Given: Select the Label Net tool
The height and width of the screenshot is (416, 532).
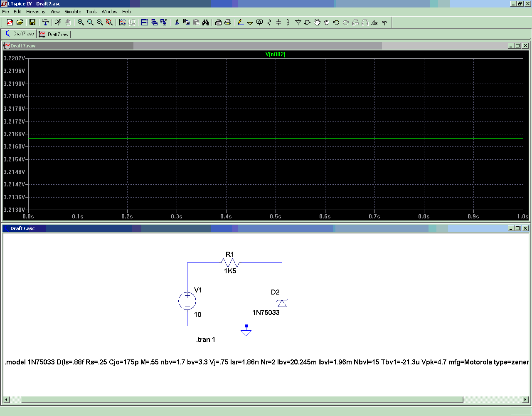Looking at the screenshot, I should click(x=259, y=22).
